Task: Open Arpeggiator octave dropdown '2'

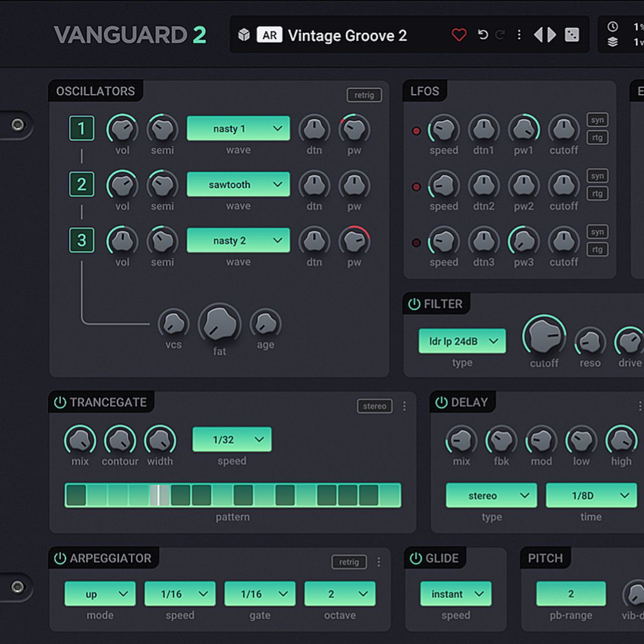Action: [340, 594]
